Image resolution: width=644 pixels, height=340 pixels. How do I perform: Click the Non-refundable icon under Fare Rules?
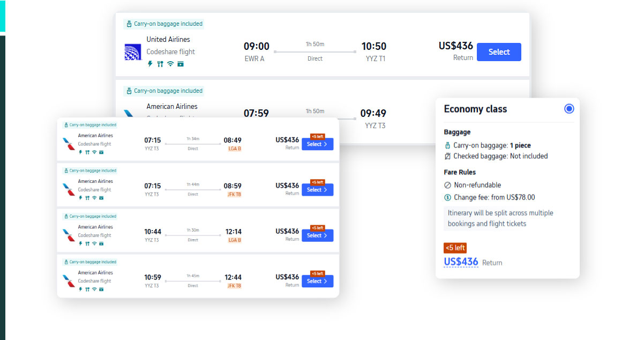tap(448, 185)
